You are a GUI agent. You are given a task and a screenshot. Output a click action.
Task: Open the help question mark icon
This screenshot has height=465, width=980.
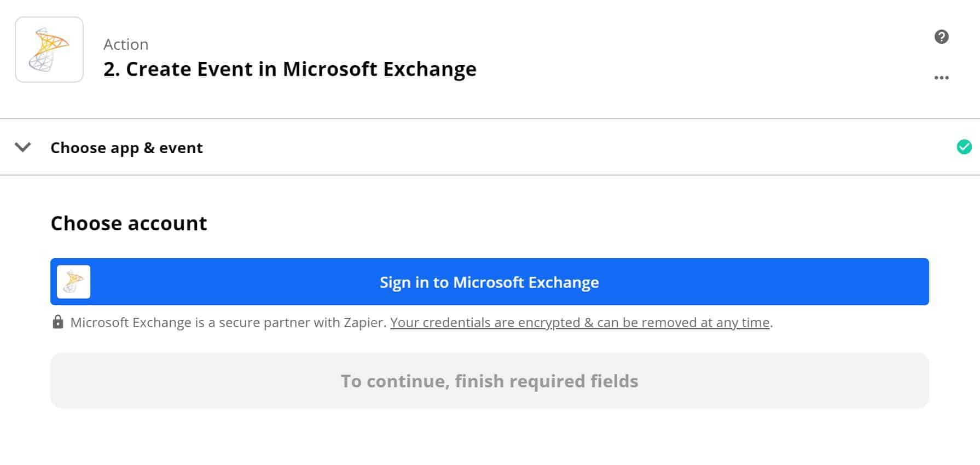tap(941, 37)
